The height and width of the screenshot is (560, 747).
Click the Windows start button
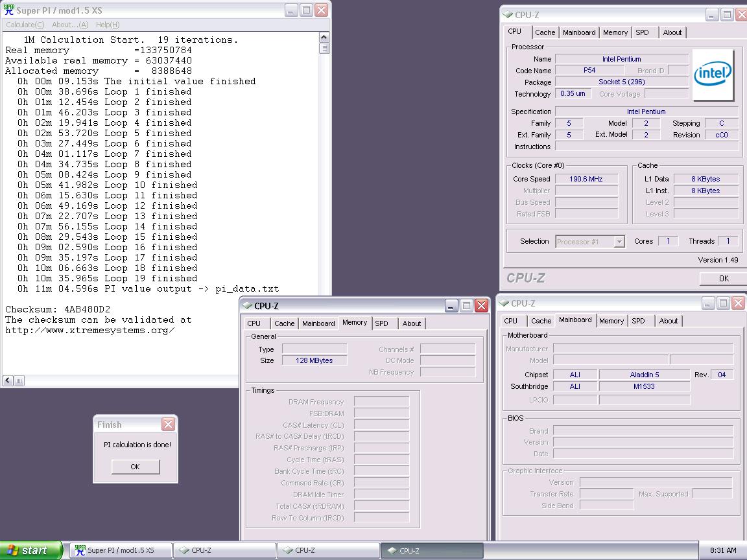point(31,550)
